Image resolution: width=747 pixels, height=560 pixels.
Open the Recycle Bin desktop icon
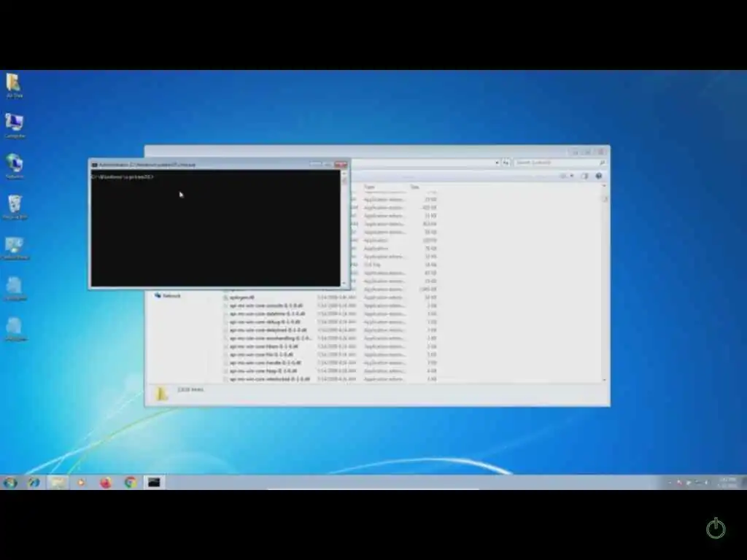pyautogui.click(x=15, y=206)
